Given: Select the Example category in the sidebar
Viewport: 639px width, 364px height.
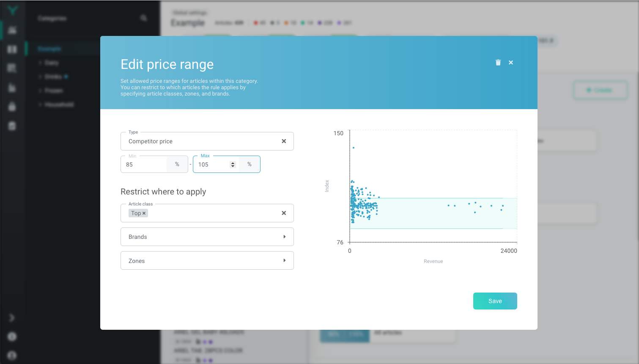Looking at the screenshot, I should tap(49, 49).
